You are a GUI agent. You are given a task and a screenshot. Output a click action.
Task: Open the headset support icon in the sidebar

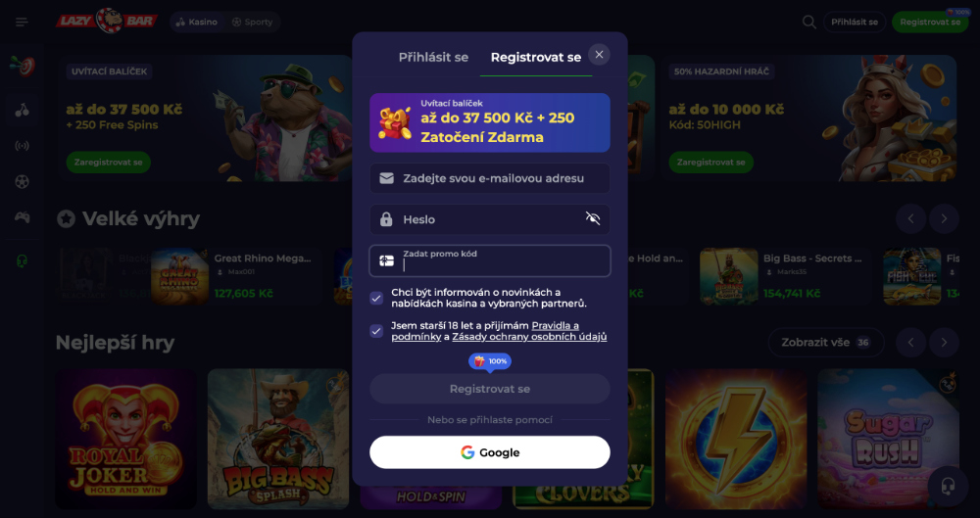pyautogui.click(x=22, y=260)
